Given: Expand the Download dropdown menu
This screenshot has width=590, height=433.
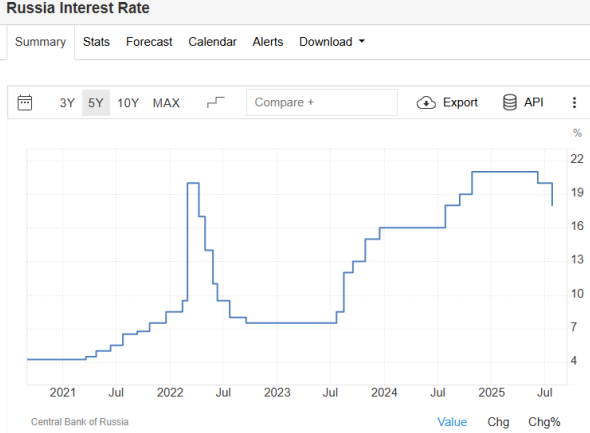Looking at the screenshot, I should (x=332, y=42).
